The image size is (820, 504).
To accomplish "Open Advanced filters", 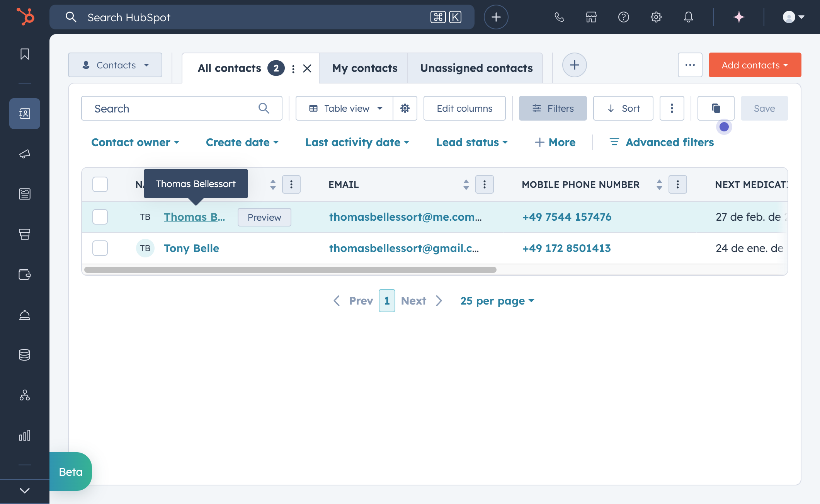I will 662,142.
